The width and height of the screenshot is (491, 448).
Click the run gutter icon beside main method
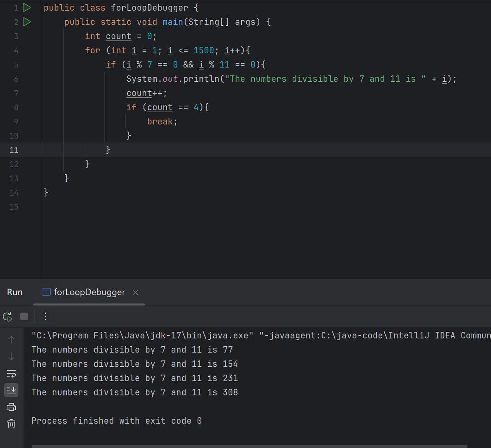coord(27,22)
